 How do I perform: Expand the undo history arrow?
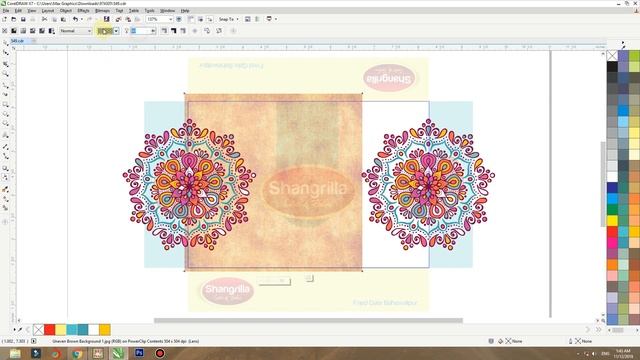pos(82,19)
